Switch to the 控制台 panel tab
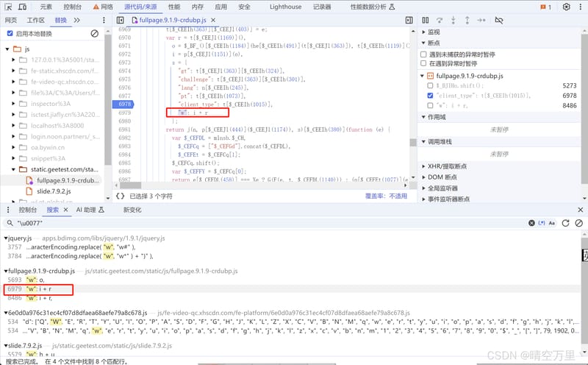588x365 pixels. click(72, 7)
